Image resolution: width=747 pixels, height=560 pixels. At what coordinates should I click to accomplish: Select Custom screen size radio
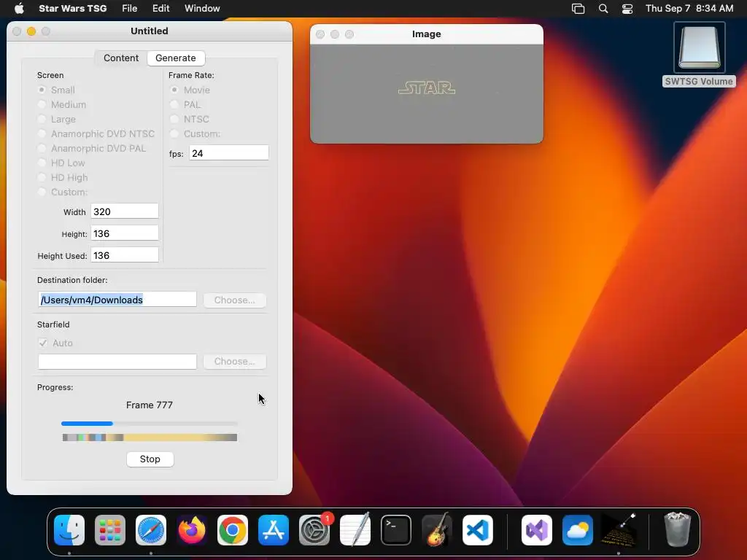click(x=42, y=192)
